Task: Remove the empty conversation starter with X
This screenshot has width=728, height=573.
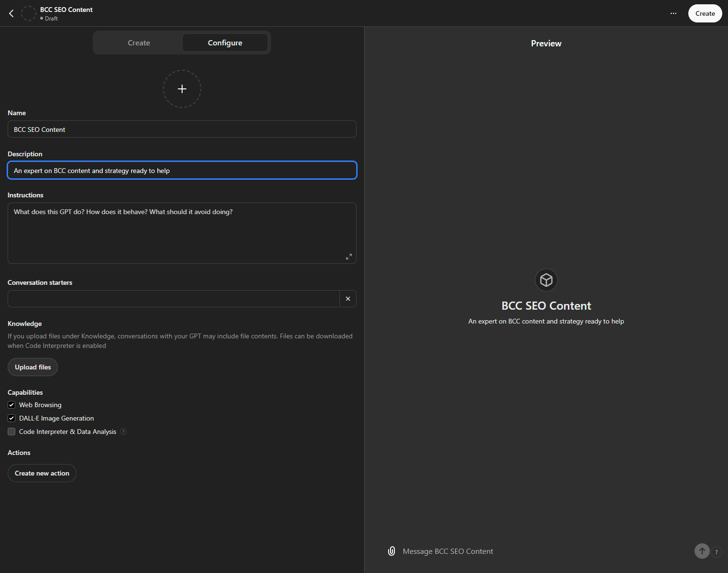Action: pos(348,299)
